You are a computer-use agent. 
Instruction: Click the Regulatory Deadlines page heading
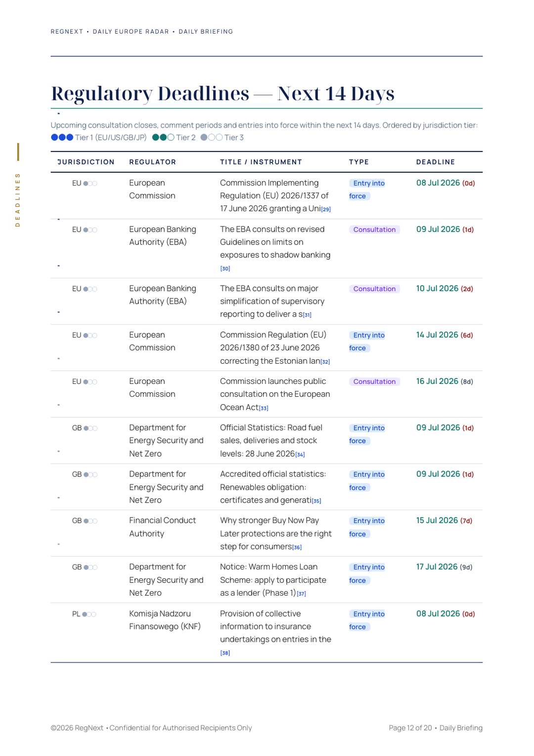[222, 94]
